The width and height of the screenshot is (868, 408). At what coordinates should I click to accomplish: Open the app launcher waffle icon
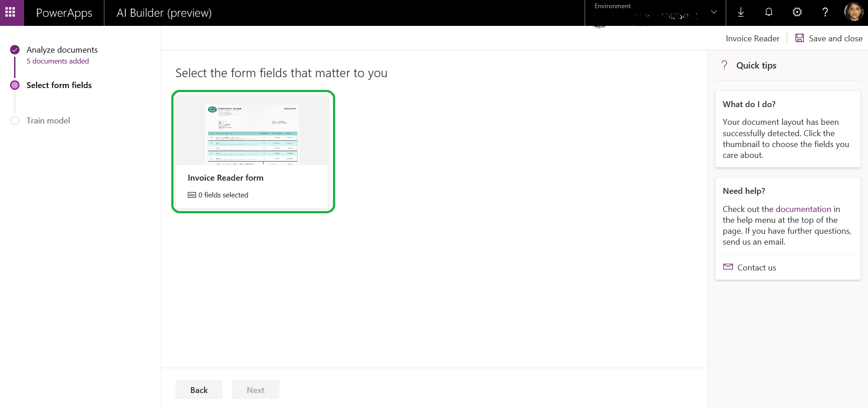[x=10, y=12]
